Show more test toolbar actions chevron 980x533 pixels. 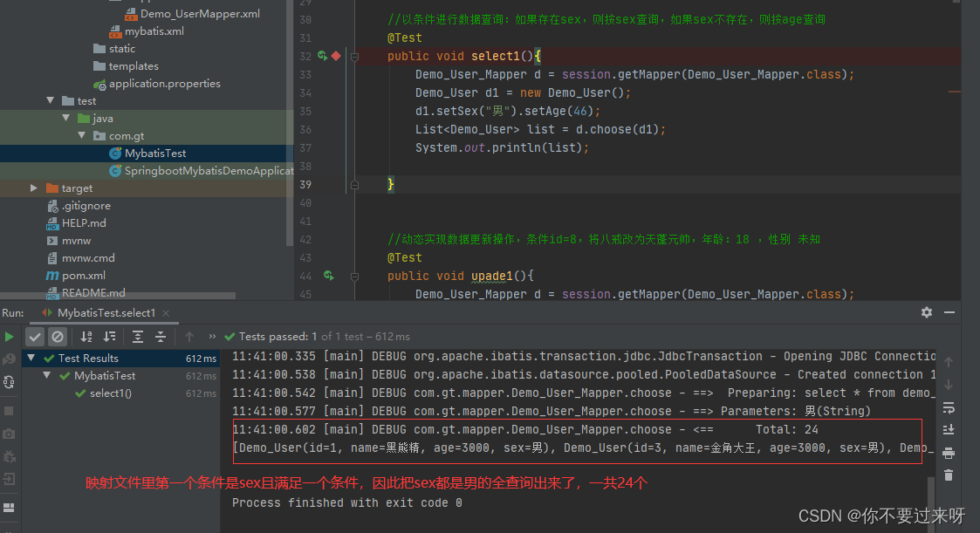coord(212,336)
